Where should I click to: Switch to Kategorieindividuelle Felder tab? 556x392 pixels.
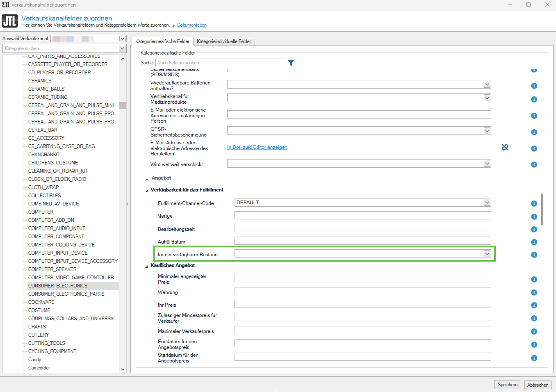[224, 41]
